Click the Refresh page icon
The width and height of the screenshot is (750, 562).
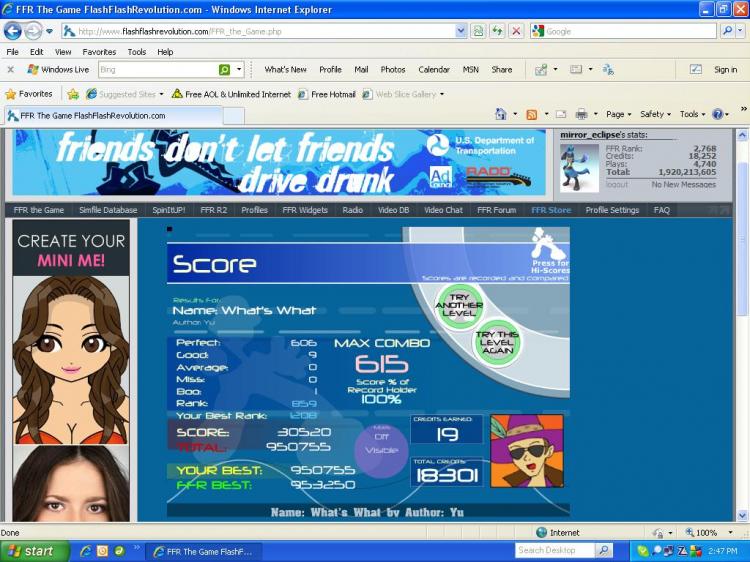pos(497,32)
